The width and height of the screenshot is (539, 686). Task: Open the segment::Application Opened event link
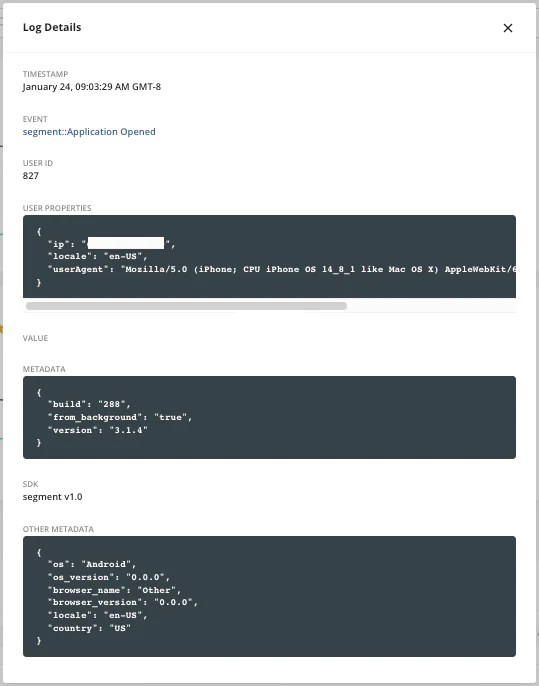coord(89,132)
